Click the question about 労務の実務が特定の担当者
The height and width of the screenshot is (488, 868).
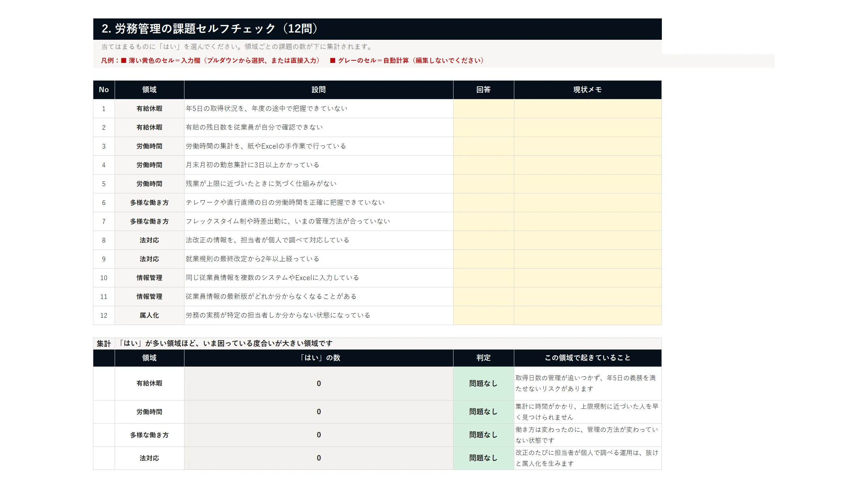pos(278,315)
